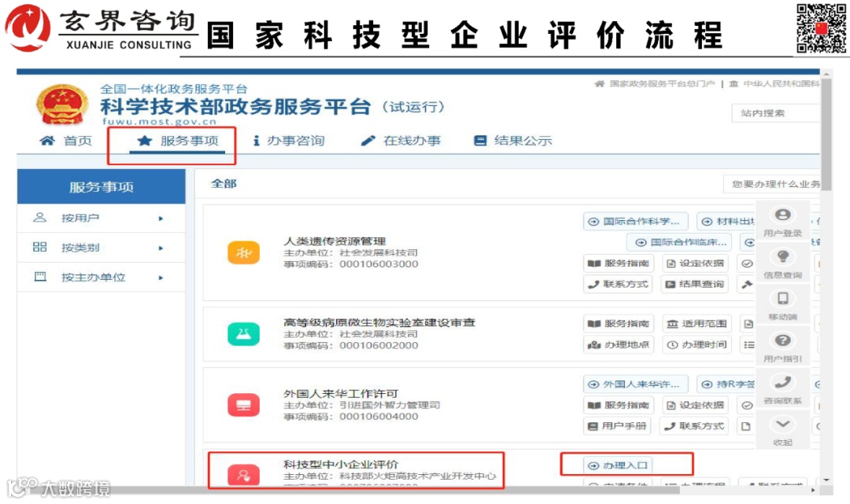Click the red 科技型中小企业评价 icon

point(243,475)
